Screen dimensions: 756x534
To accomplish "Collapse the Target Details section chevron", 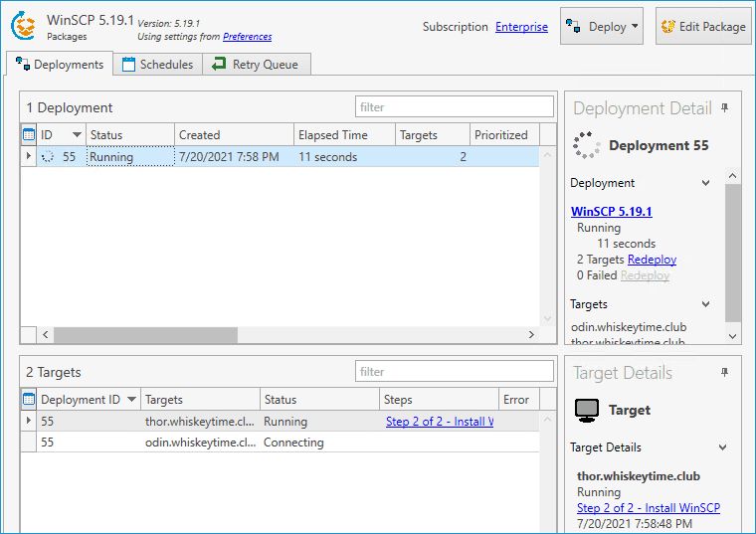I will coord(722,447).
